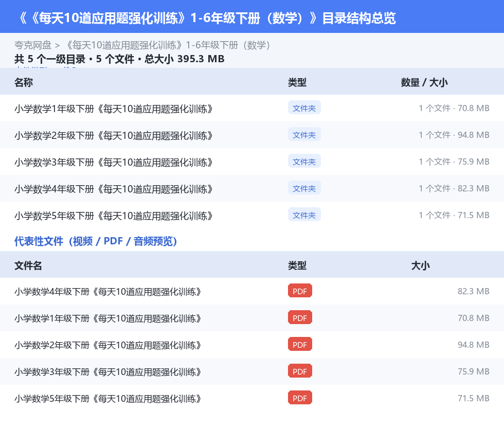The height and width of the screenshot is (428, 504).
Task: Click file size 70.8 MB in files table
Action: 474,318
